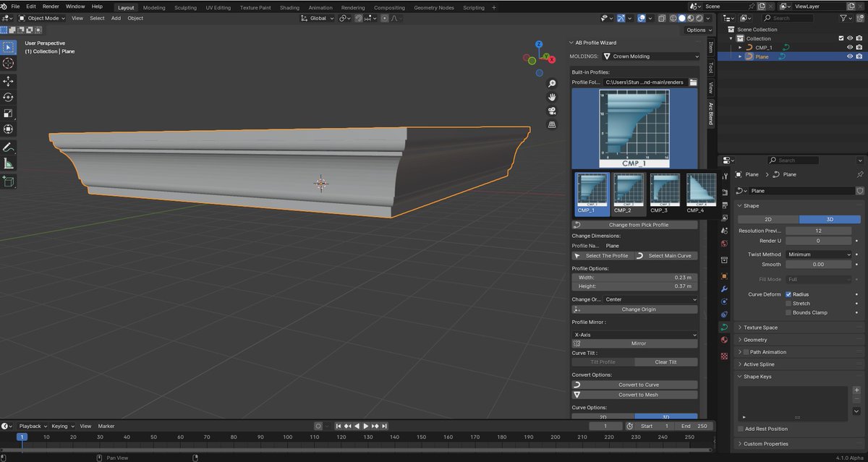Image resolution: width=868 pixels, height=462 pixels.
Task: Select the CMP_3 profile thumbnail
Action: coord(665,193)
